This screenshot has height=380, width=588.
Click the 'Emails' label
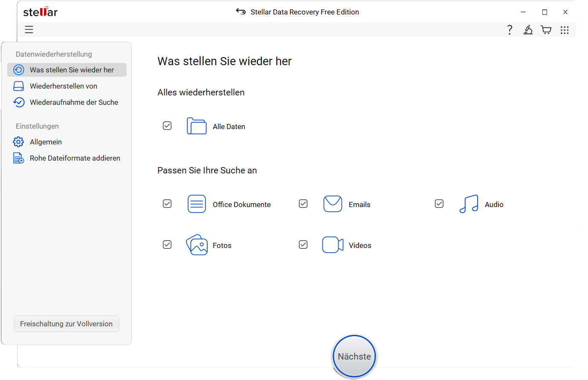359,204
